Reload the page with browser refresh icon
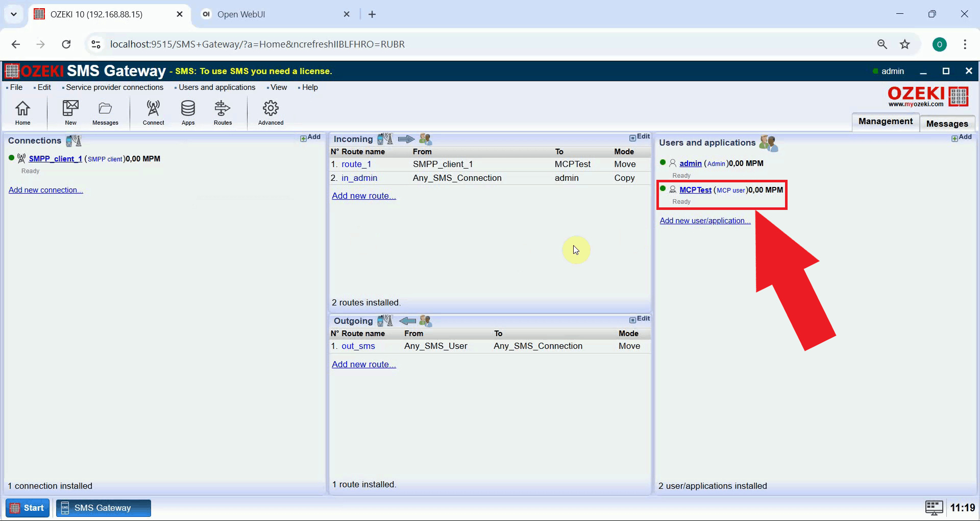 pos(66,44)
